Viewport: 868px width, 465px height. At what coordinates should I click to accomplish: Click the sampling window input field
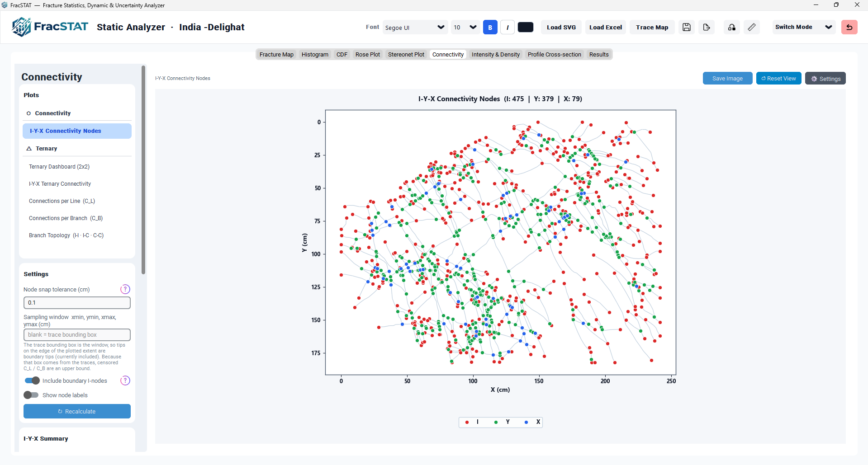click(77, 335)
